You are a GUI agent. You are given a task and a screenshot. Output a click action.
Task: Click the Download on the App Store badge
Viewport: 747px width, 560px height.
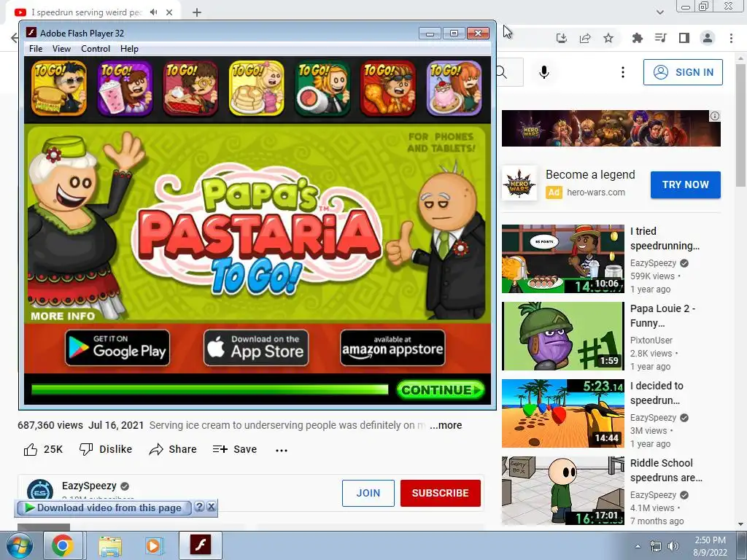tap(256, 348)
